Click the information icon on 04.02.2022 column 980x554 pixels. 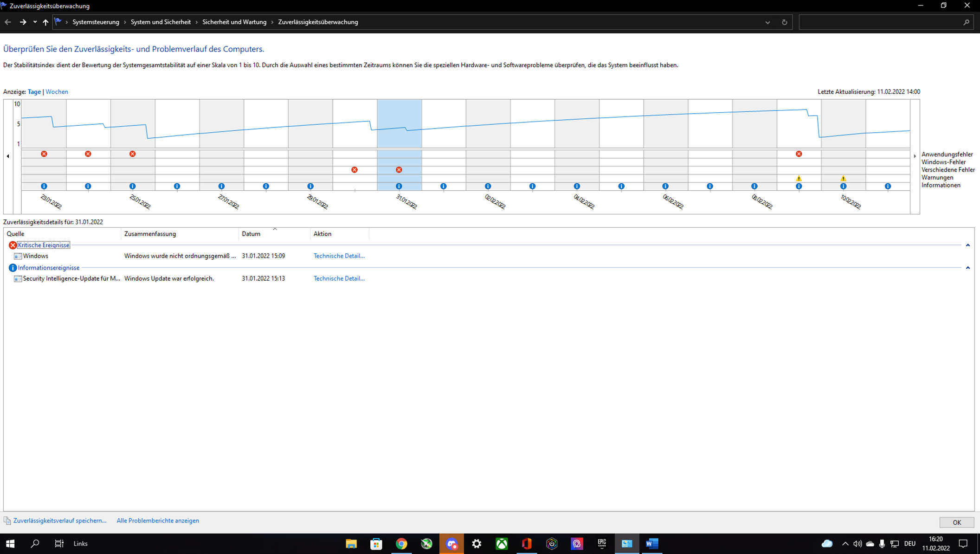(577, 186)
